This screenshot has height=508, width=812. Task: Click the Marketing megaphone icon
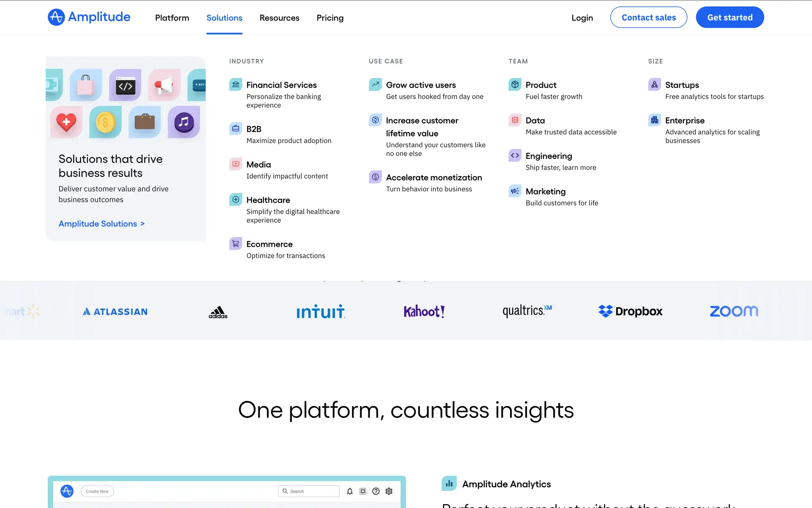click(515, 191)
